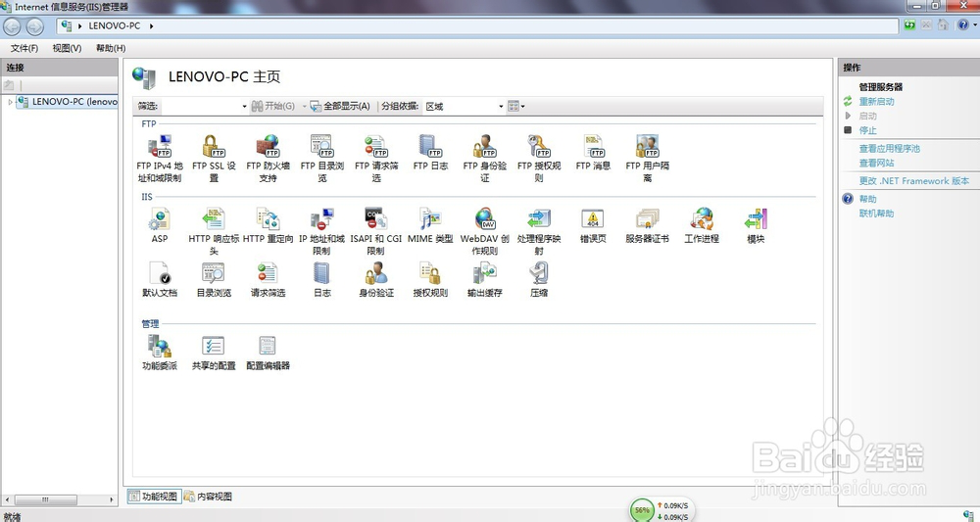Viewport: 980px width, 522px height.
Task: Select LENOVO-PC server in connections tree
Action: 69,102
